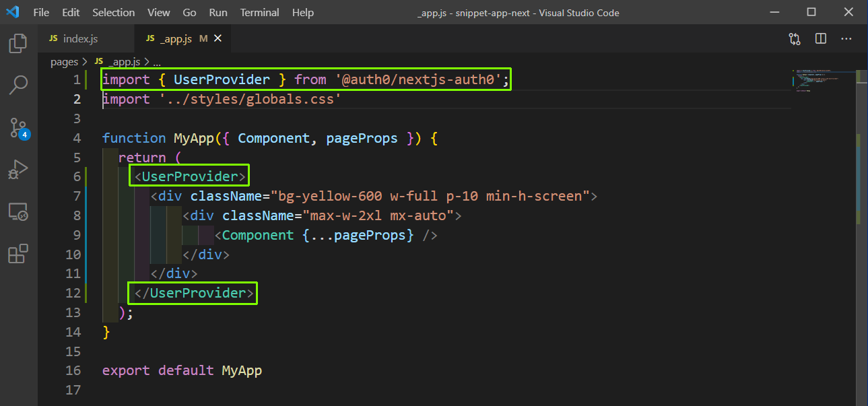Click the closing </UserProvider> tag
The height and width of the screenshot is (406, 868).
(x=195, y=293)
